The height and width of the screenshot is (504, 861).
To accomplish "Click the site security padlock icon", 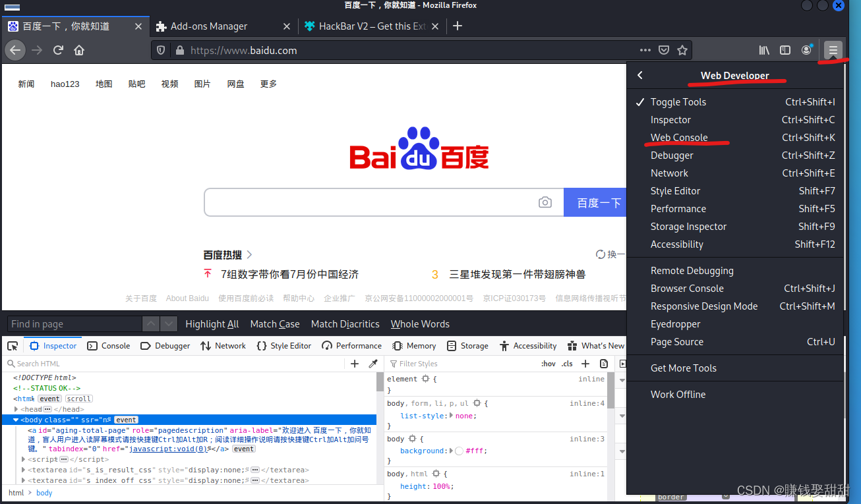I will [x=179, y=50].
